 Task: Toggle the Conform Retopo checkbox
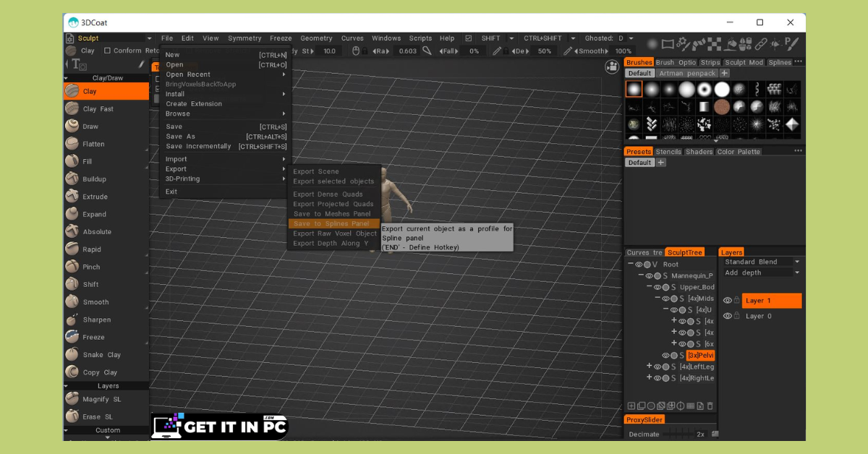(x=107, y=51)
